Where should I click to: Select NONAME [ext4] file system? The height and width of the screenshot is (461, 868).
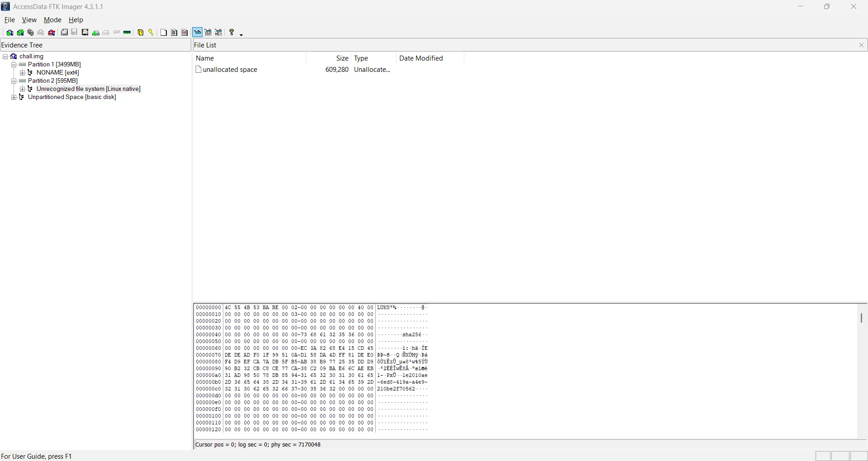pos(58,73)
